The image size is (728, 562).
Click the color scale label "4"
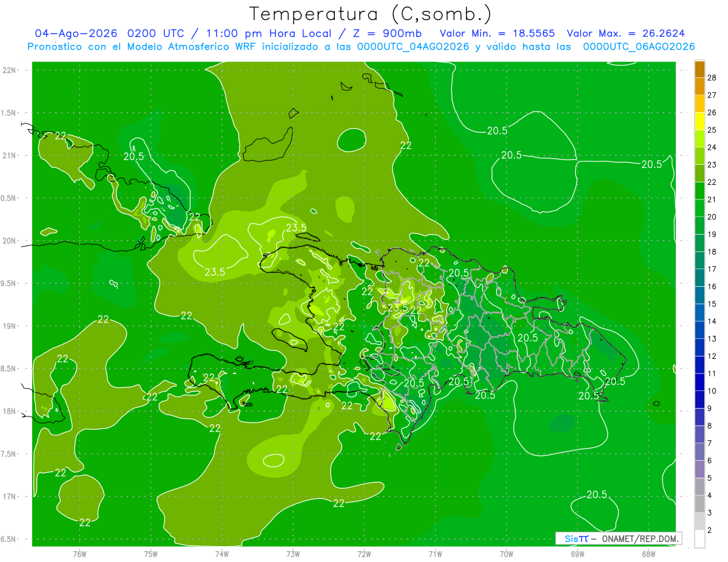710,495
